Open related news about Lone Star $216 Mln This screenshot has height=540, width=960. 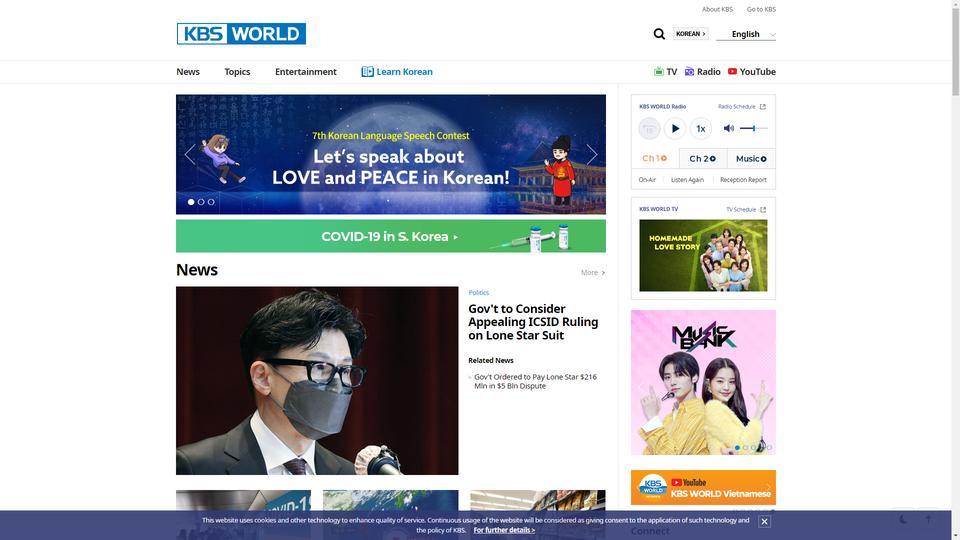click(x=535, y=381)
